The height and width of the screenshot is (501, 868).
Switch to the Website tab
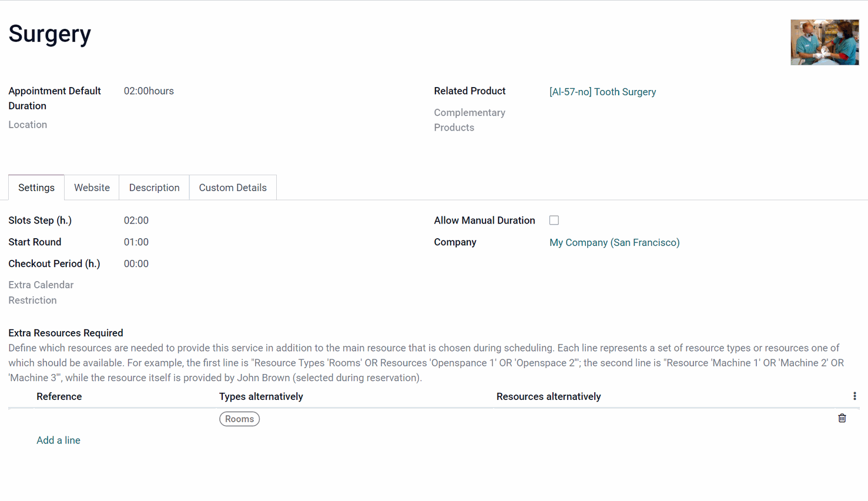coord(92,188)
